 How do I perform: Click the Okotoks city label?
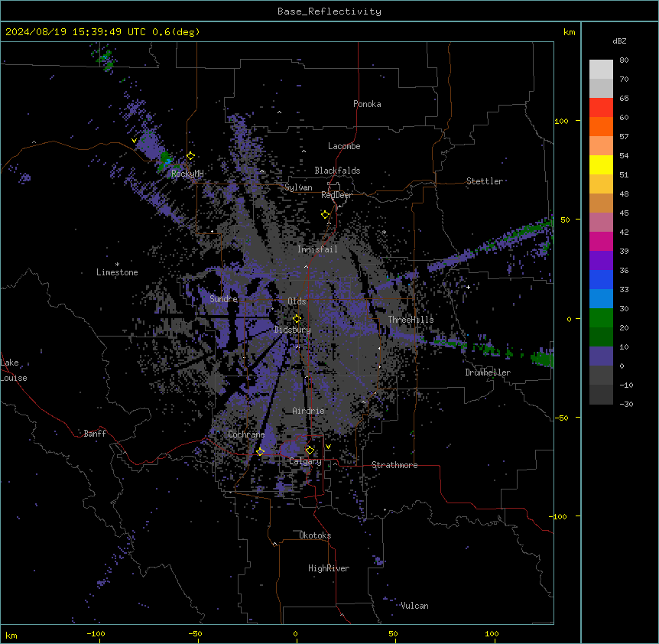pyautogui.click(x=315, y=535)
